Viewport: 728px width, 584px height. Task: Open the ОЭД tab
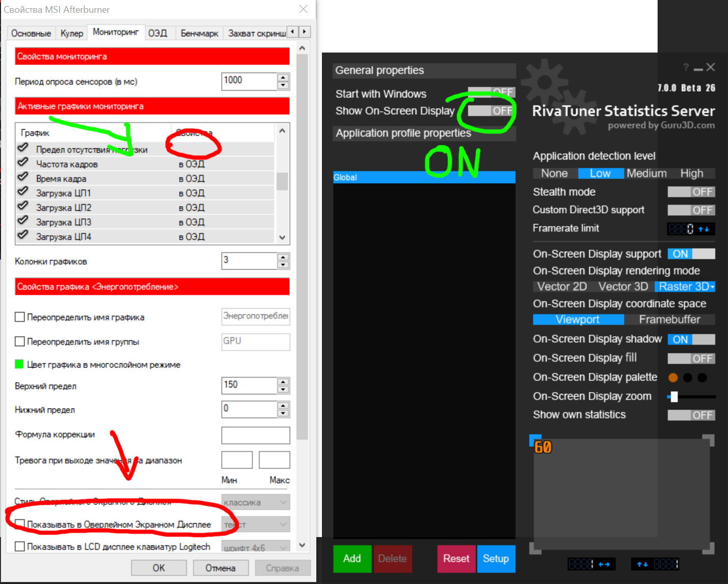coord(158,33)
